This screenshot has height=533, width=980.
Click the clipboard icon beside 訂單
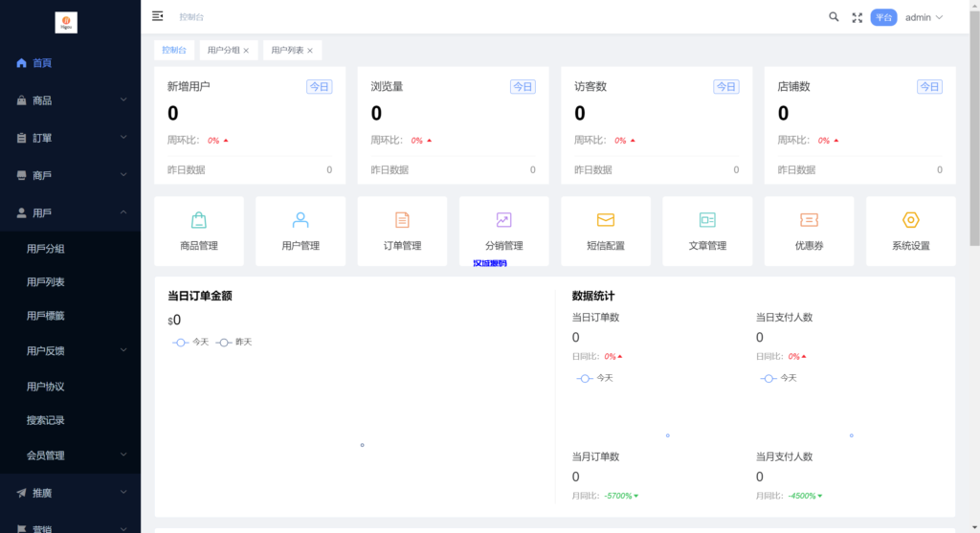(21, 138)
